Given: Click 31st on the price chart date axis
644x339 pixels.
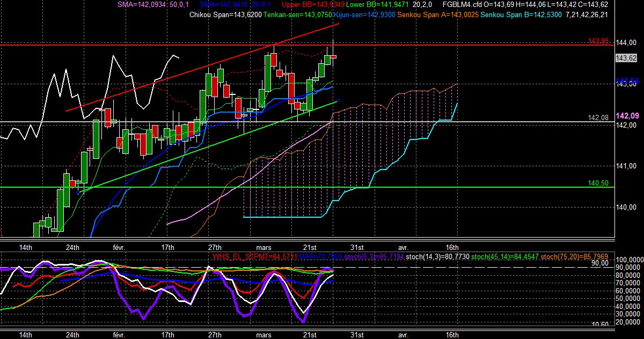Looking at the screenshot, I should tap(357, 247).
